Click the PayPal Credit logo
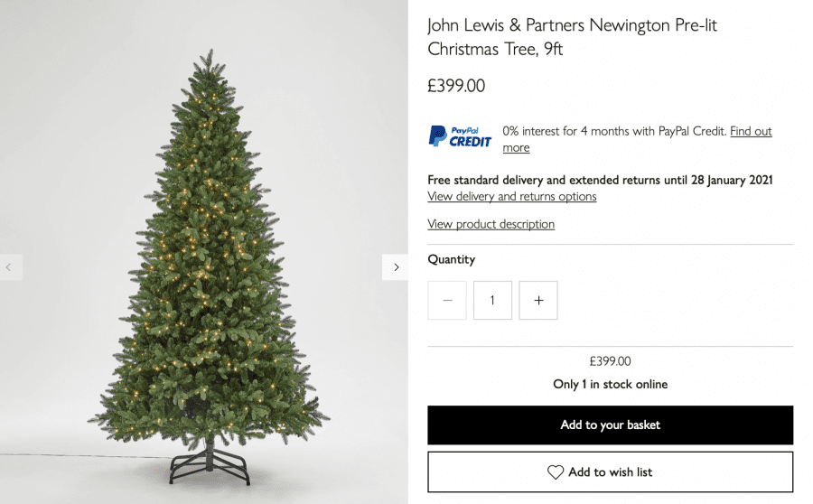Viewport: 813px width, 504px height. pyautogui.click(x=460, y=137)
